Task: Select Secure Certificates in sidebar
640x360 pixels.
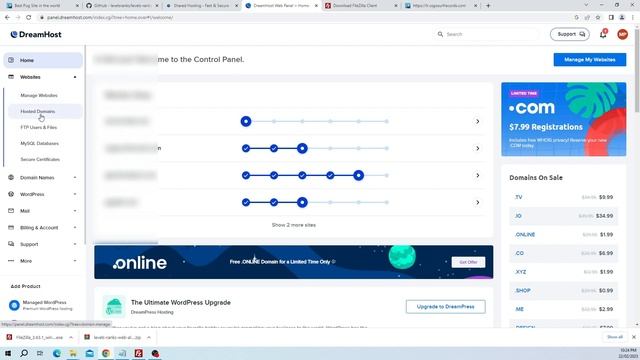Action: 40,160
